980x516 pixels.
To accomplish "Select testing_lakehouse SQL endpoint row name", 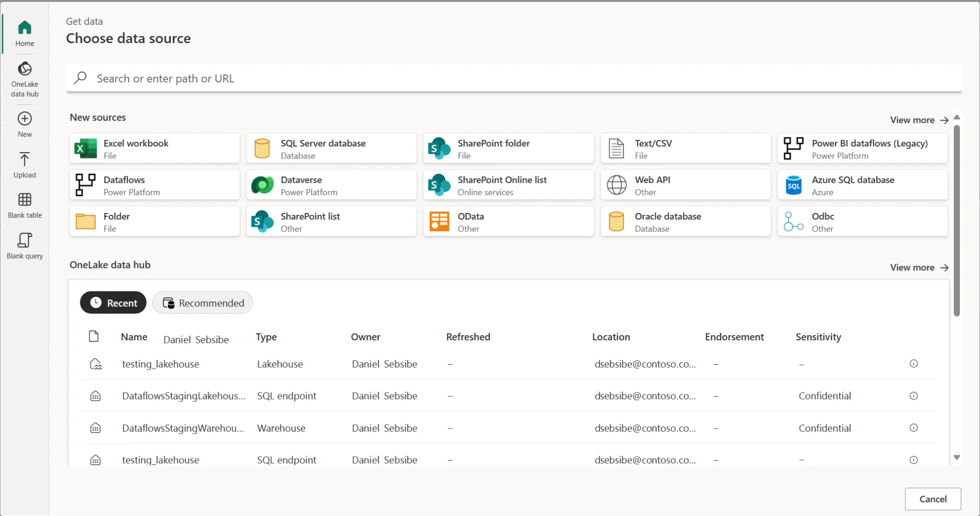I will pos(160,460).
